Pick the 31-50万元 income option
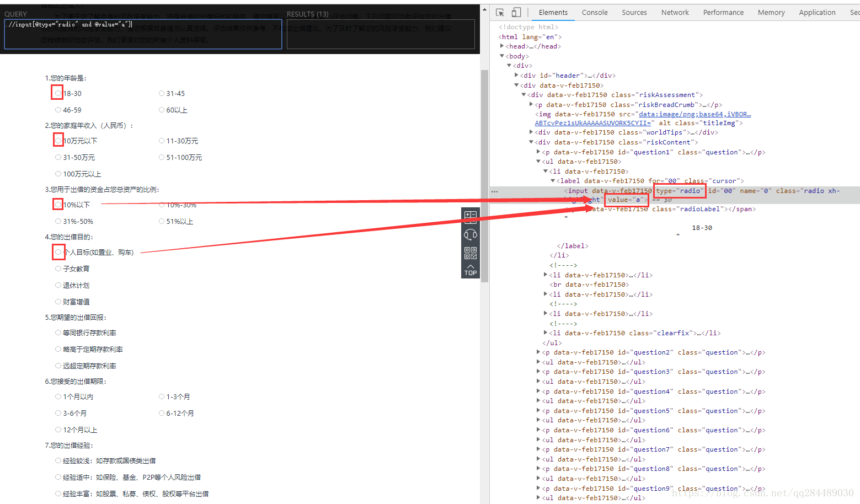Image resolution: width=860 pixels, height=504 pixels. 58,157
